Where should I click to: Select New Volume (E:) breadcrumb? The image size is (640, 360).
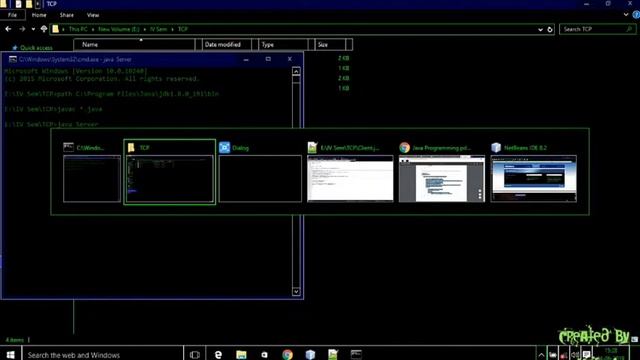click(x=119, y=29)
